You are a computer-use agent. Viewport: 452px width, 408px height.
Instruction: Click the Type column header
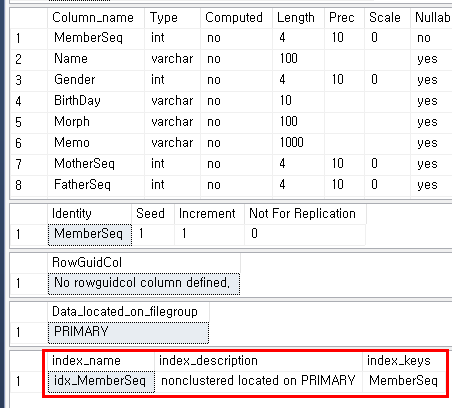(172, 18)
